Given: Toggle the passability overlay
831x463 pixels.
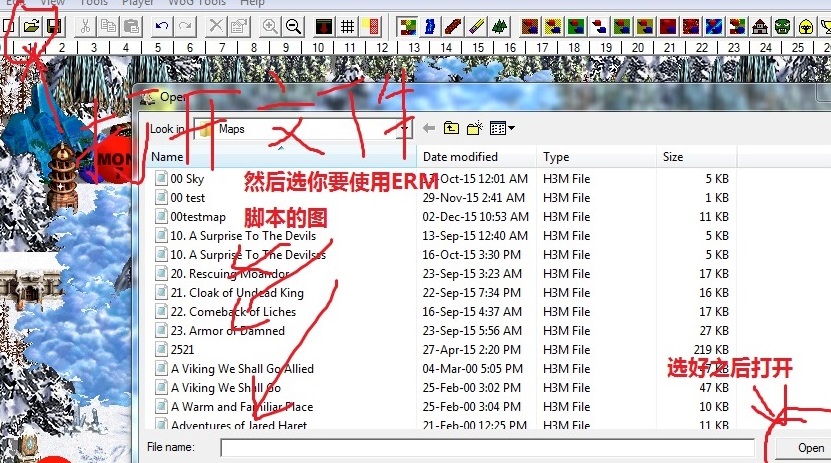Looking at the screenshot, I should 370,26.
